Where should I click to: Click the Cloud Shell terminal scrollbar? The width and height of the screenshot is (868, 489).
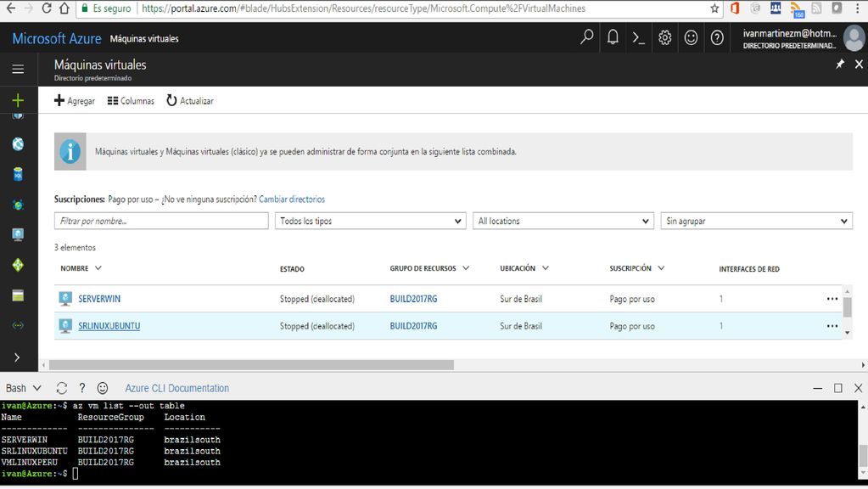tap(862, 455)
